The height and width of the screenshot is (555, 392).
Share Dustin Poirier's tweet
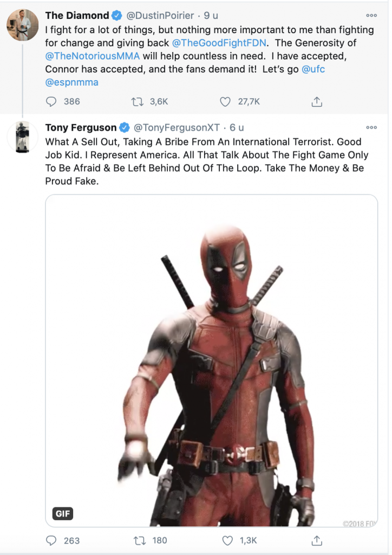coord(317,101)
